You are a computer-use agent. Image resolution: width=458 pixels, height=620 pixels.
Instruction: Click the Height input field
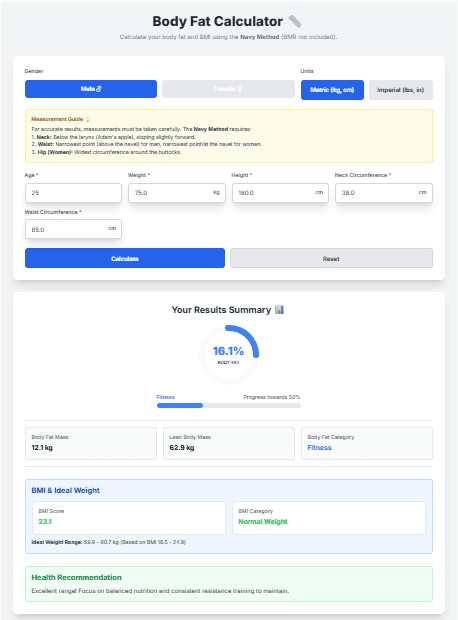pos(280,193)
